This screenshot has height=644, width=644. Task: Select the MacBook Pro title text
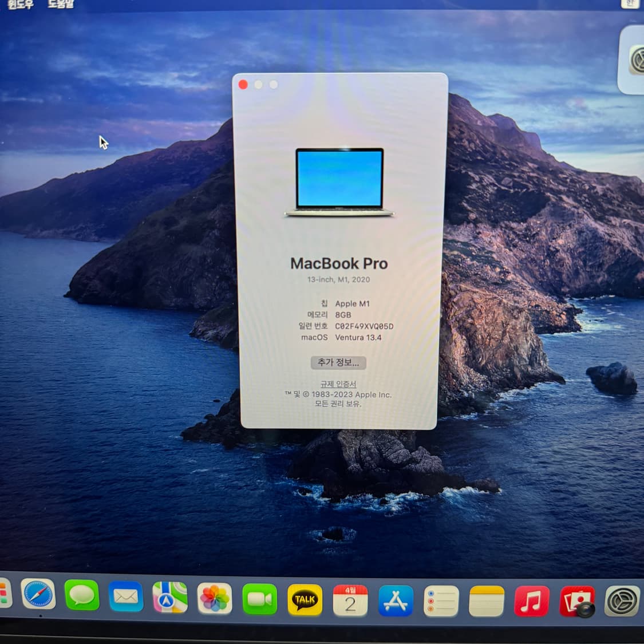tap(339, 264)
